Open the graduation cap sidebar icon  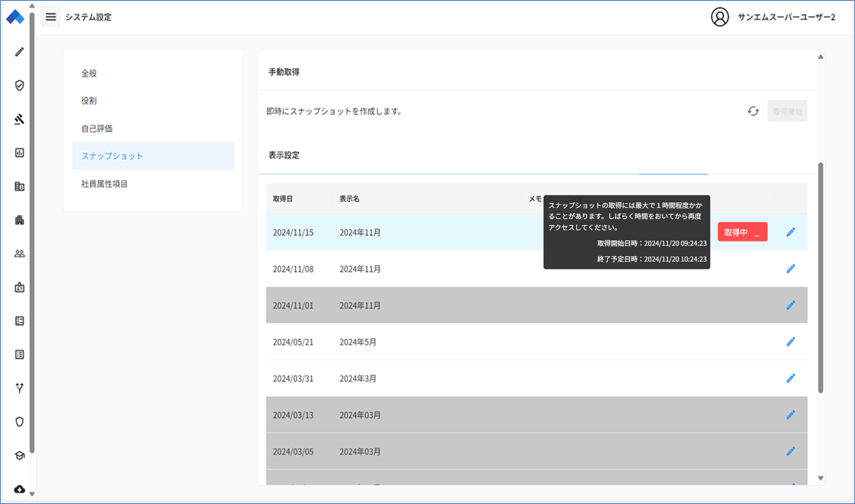point(19,455)
